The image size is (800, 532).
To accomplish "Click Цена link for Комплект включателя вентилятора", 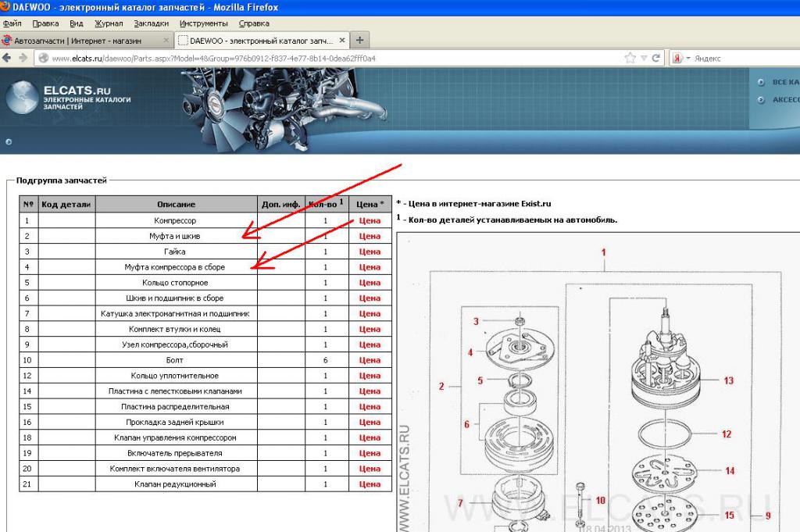I will (x=370, y=469).
